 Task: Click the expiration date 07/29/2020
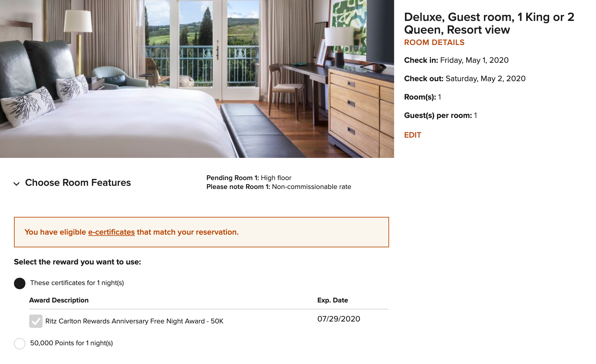coord(339,319)
